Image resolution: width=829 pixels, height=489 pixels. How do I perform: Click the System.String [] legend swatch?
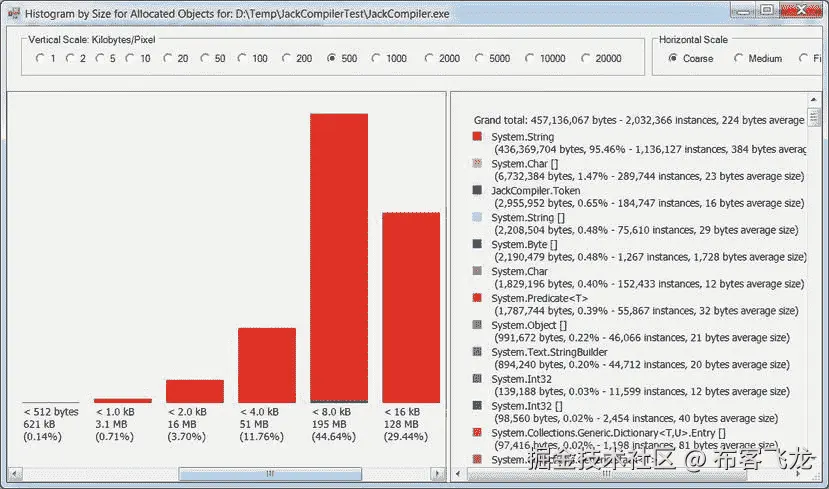click(x=477, y=217)
